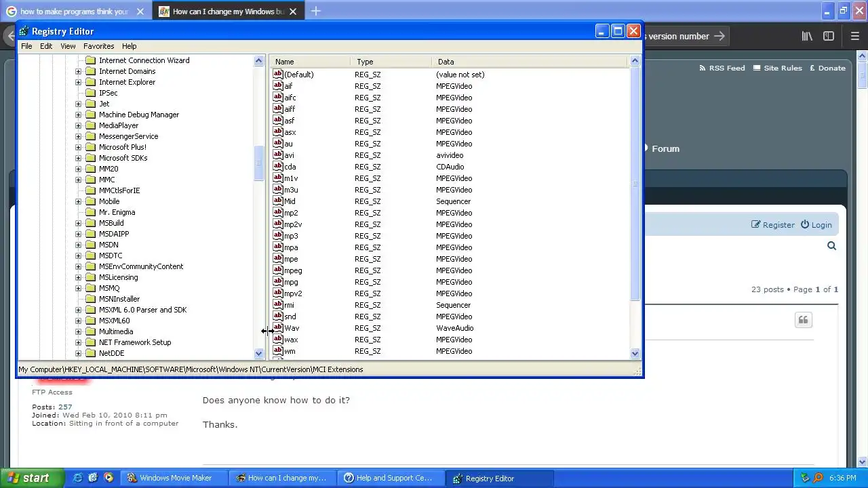The width and height of the screenshot is (868, 488).
Task: Sort values by the Name column header
Action: click(x=311, y=62)
